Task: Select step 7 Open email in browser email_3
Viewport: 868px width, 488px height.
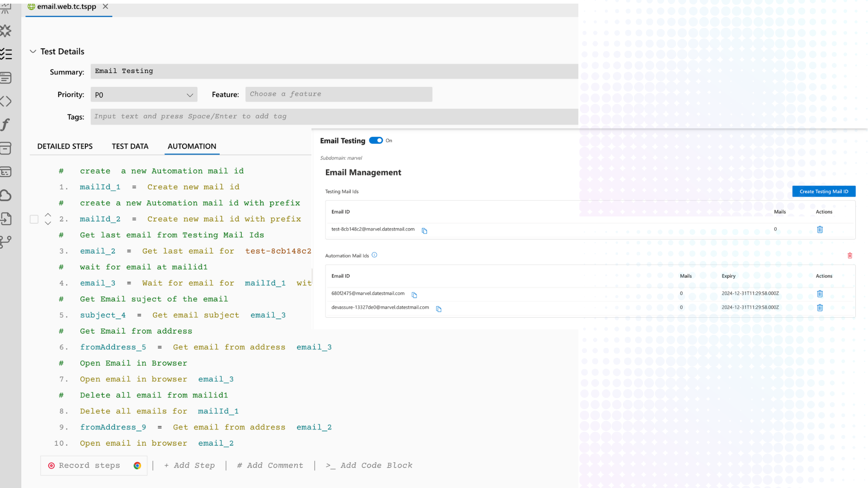Action: pyautogui.click(x=156, y=380)
